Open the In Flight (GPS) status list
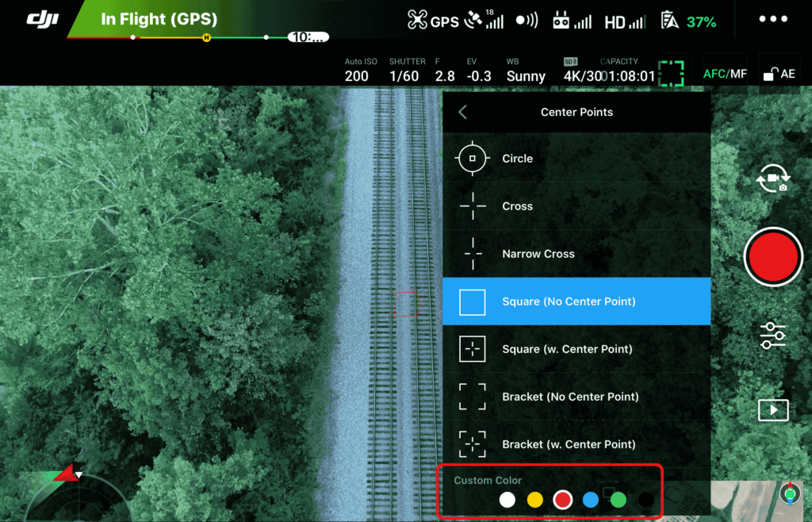812x522 pixels. click(x=159, y=19)
